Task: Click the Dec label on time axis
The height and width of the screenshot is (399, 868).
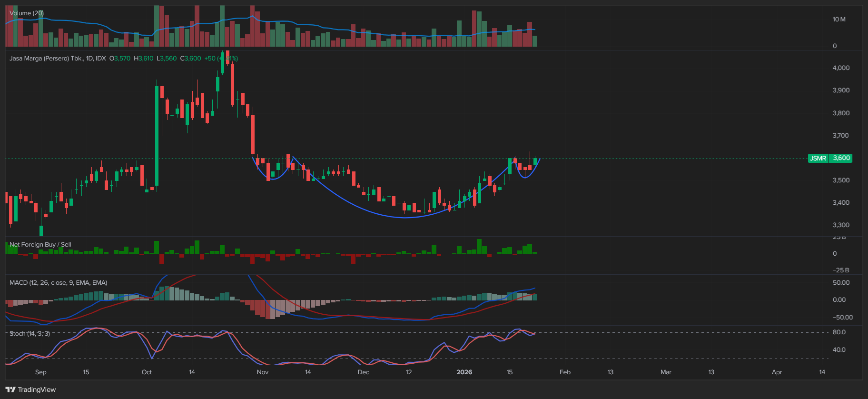Action: tap(363, 372)
